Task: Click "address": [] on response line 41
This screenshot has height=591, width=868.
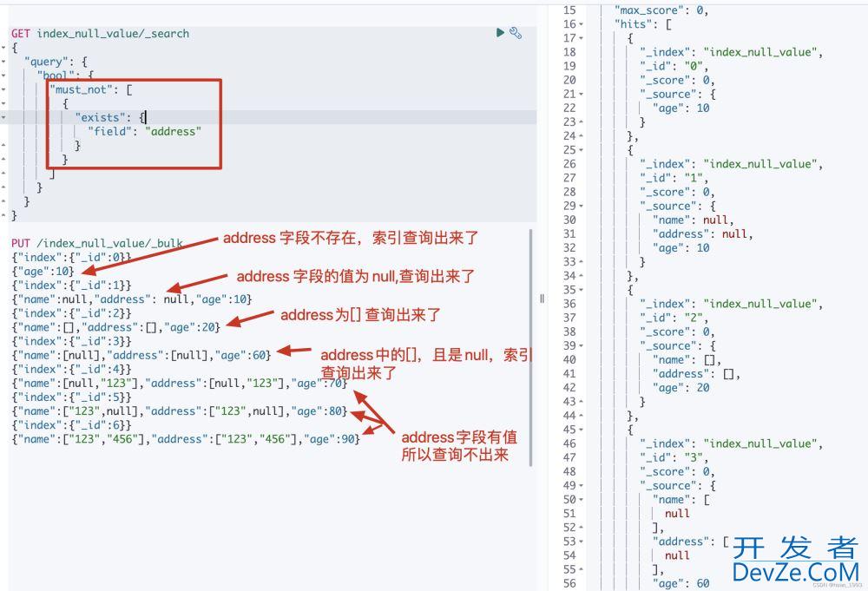Action: 696,373
